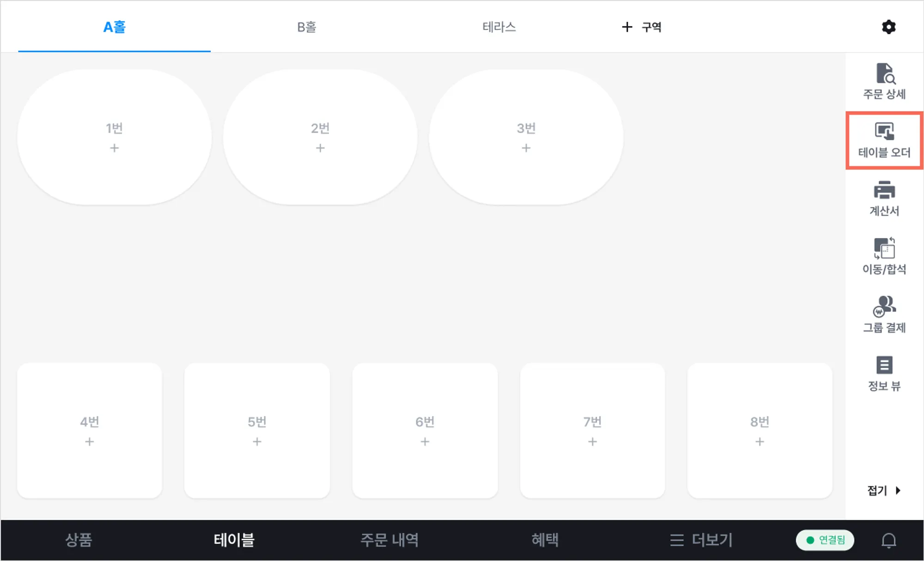
Task: Open the 주문 상세 order detail icon
Action: 884,81
